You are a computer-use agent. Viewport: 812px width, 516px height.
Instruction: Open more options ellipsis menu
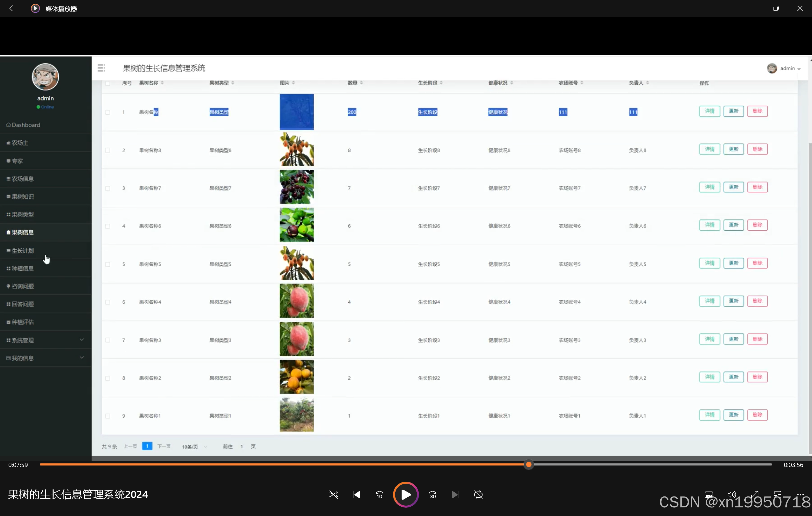(x=801, y=494)
